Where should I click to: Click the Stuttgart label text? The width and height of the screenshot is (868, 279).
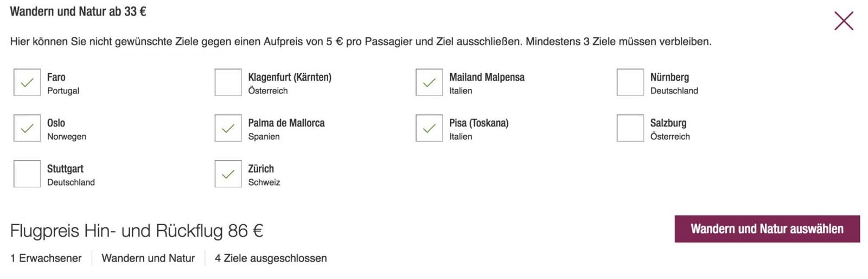[65, 169]
